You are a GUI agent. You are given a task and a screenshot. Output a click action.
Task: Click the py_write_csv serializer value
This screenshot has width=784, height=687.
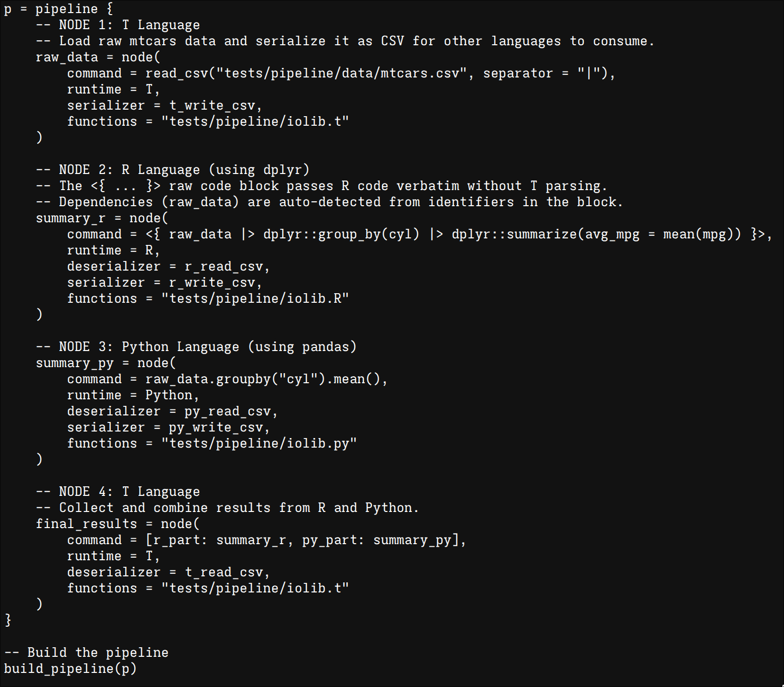[216, 427]
